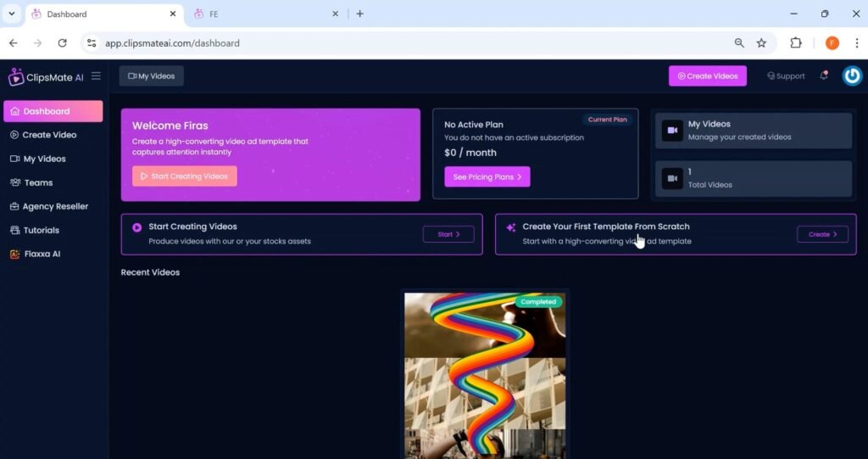
Task: Click See Pricing Plans button
Action: pos(487,176)
